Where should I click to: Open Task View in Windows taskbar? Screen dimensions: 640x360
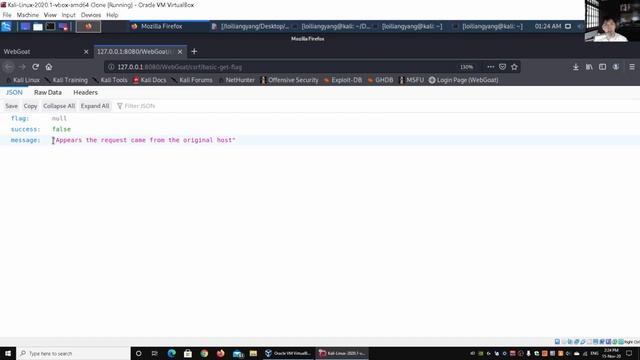155,353
